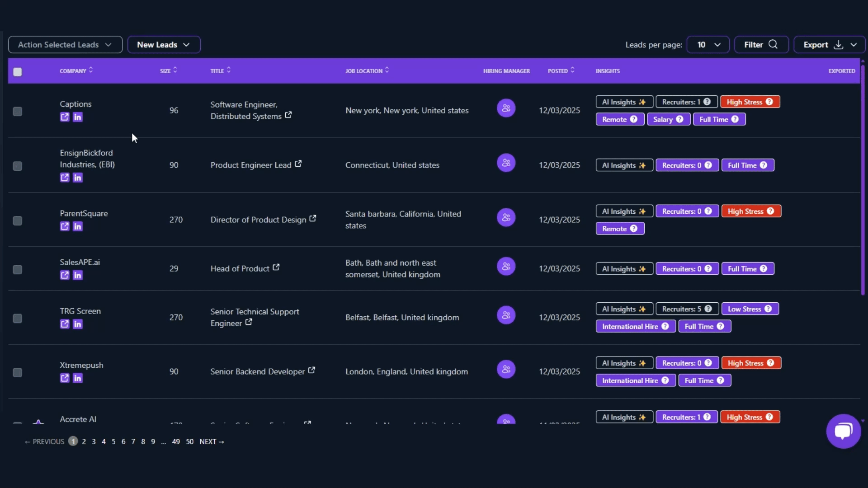Open Captions LinkedIn company page icon

[78, 117]
